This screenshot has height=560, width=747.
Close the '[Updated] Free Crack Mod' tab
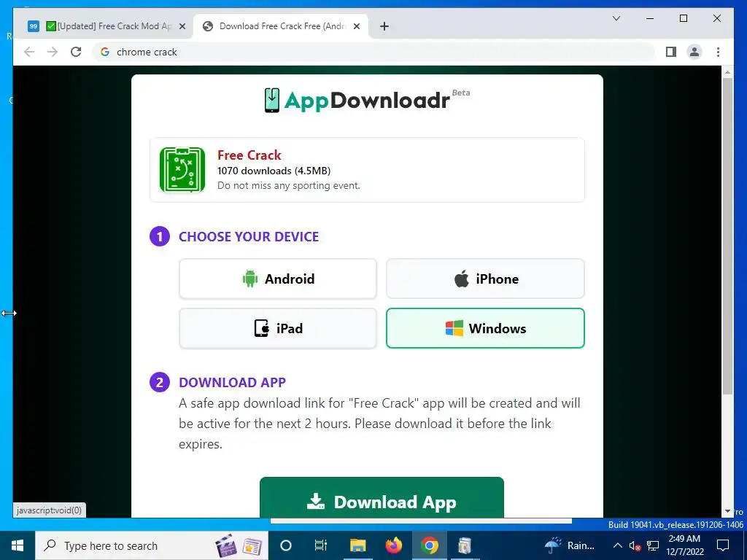click(x=182, y=26)
